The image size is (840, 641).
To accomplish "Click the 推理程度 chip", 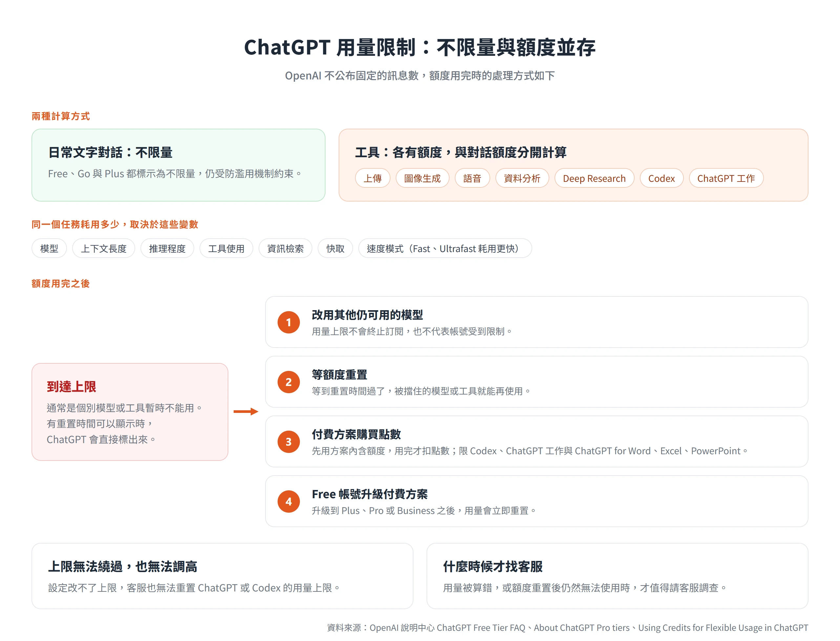I will 167,248.
